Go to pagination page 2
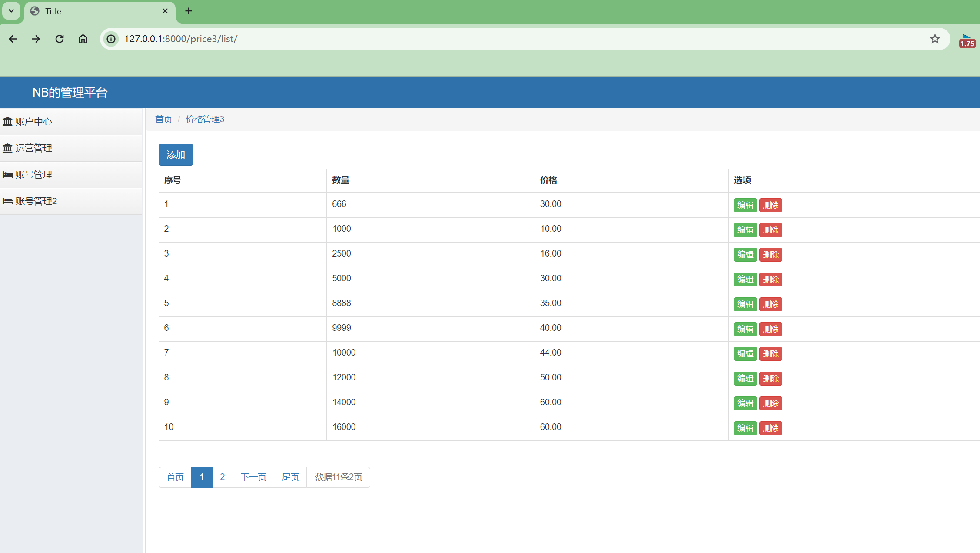The image size is (980, 553). tap(223, 477)
